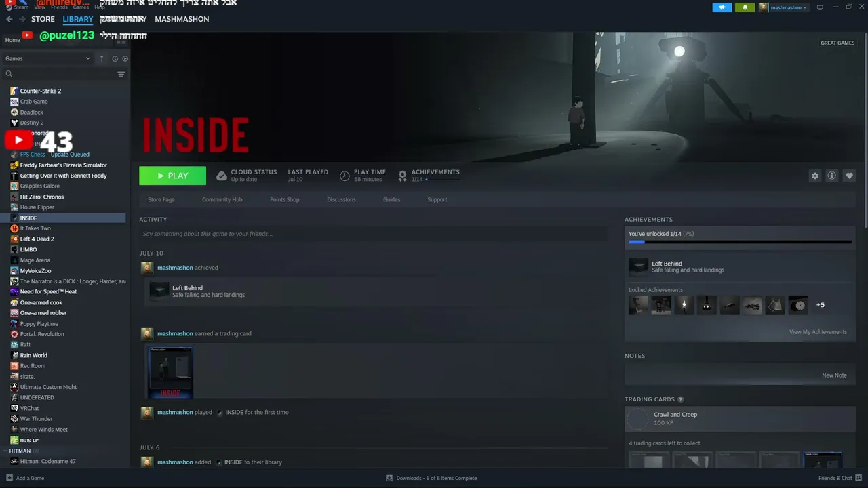The height and width of the screenshot is (488, 868).
Task: Click the War Thunder game icon
Action: 14,419
